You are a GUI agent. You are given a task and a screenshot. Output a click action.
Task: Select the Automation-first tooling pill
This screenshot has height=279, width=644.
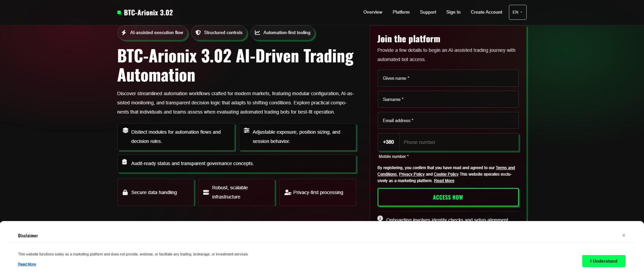[282, 33]
